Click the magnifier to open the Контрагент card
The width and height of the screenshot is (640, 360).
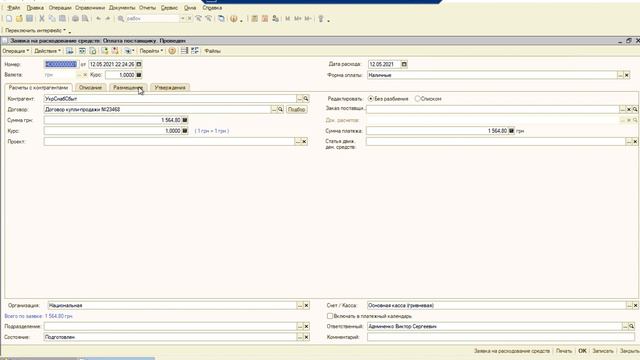(306, 99)
